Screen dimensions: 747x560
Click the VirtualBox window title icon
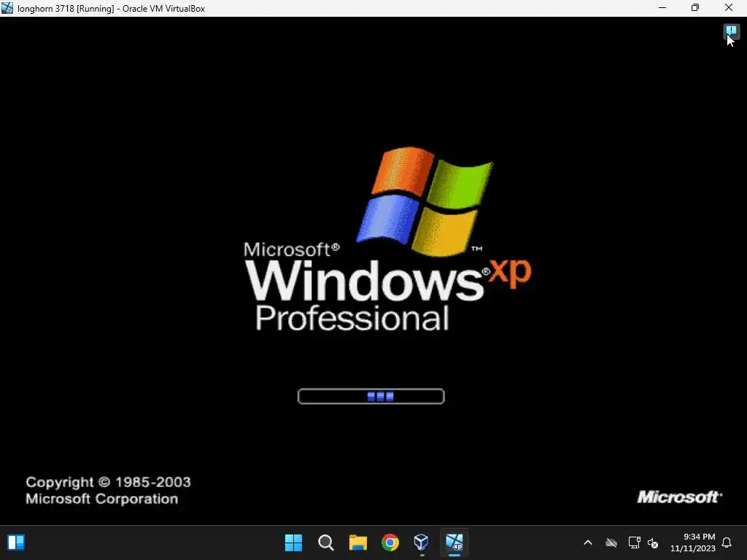[x=7, y=8]
